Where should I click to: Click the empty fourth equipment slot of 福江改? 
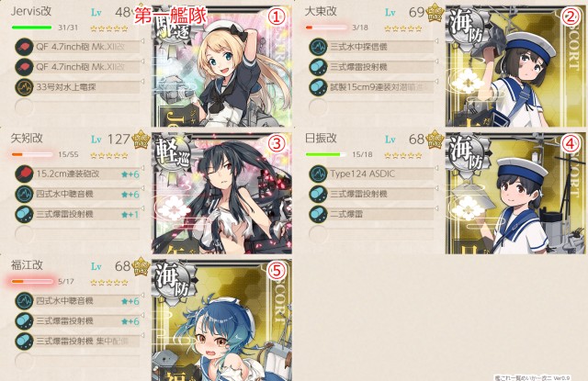tap(77, 361)
